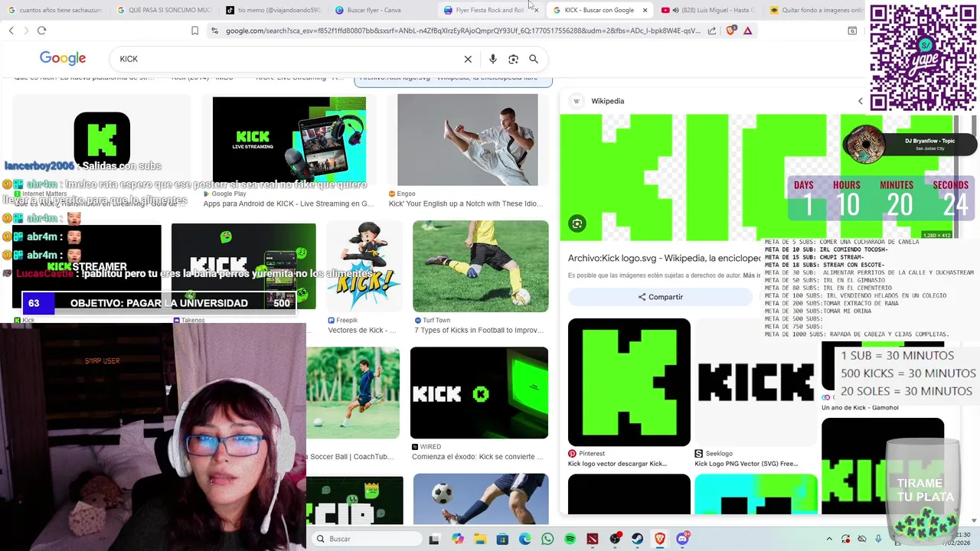This screenshot has width=980, height=551.
Task: Switch to 'QUE PASA SI SONCUMO' tab
Action: [165, 11]
